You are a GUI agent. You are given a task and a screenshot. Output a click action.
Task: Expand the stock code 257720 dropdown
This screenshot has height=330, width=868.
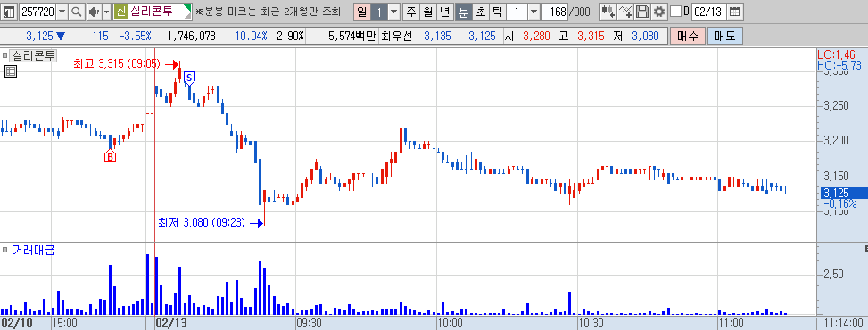coord(62,11)
